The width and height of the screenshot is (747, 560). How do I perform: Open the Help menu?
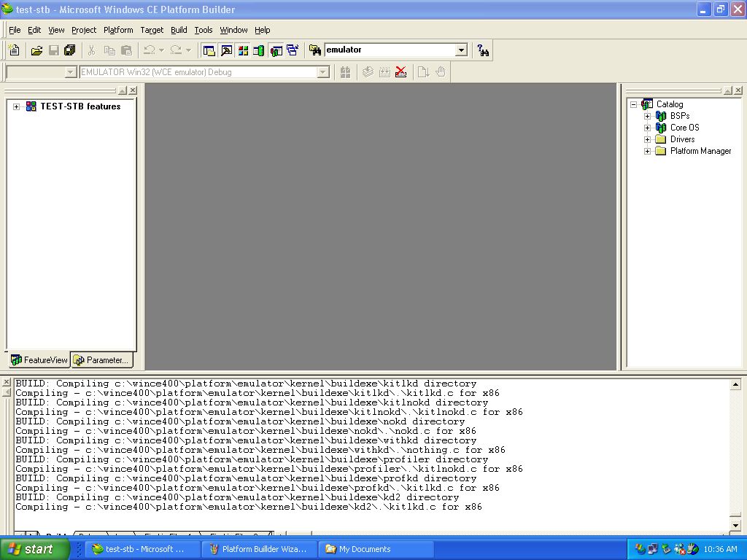(x=262, y=30)
